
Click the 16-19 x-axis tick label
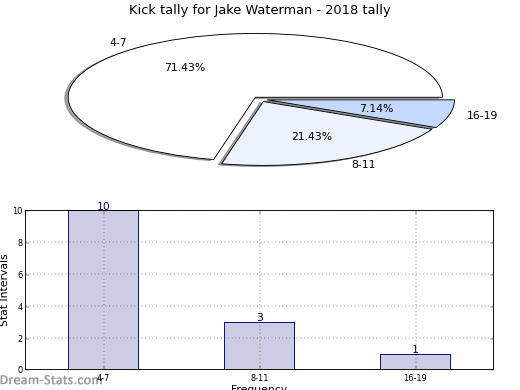click(415, 378)
